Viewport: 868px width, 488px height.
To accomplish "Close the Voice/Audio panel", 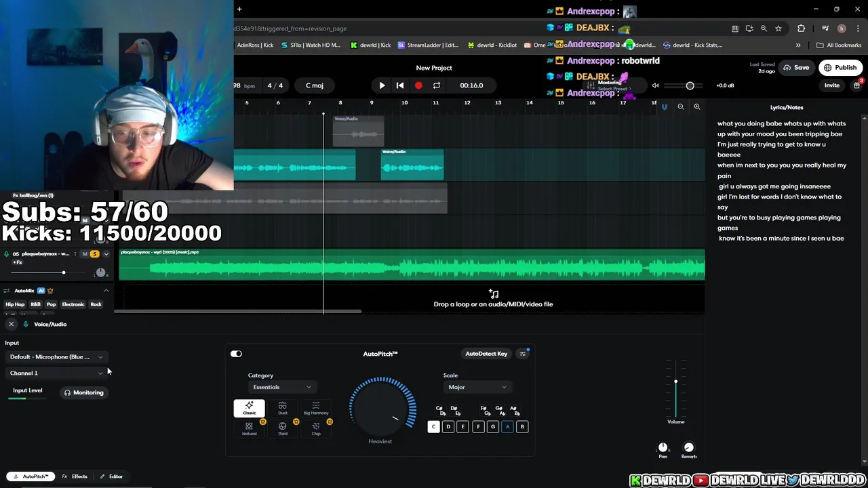I will pyautogui.click(x=11, y=324).
